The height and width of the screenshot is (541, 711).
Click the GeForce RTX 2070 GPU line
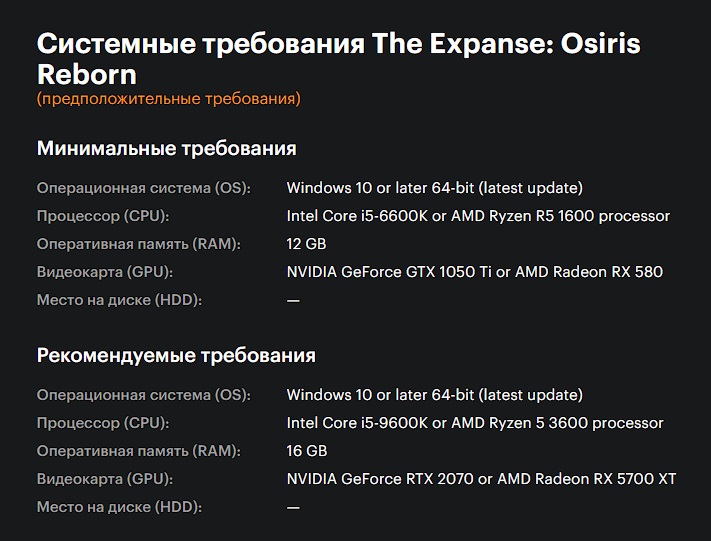(481, 479)
